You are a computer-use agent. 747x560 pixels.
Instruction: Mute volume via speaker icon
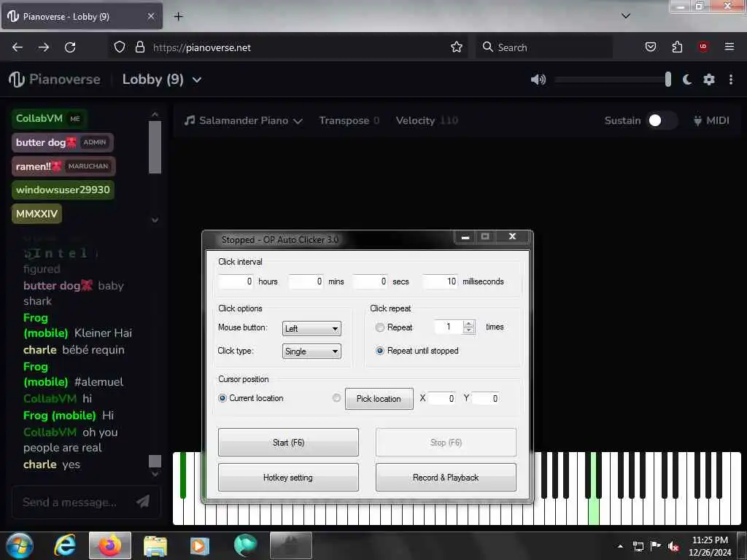(x=538, y=79)
